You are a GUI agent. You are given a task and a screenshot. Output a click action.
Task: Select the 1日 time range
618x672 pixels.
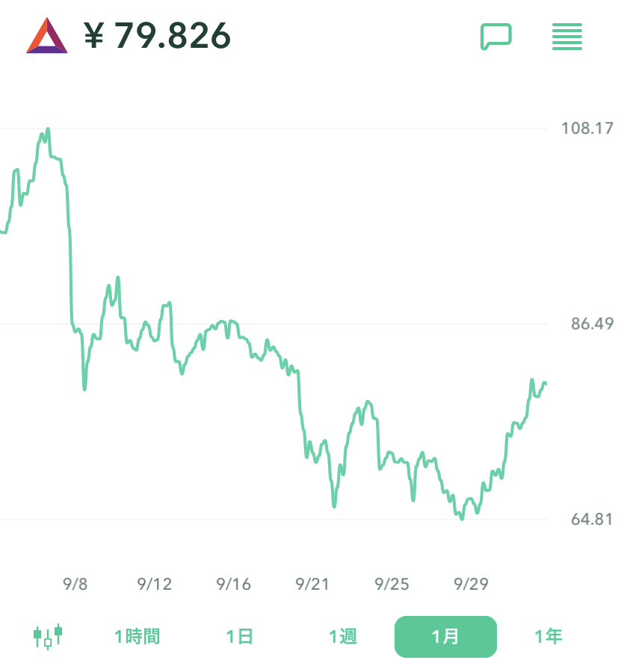tap(240, 637)
